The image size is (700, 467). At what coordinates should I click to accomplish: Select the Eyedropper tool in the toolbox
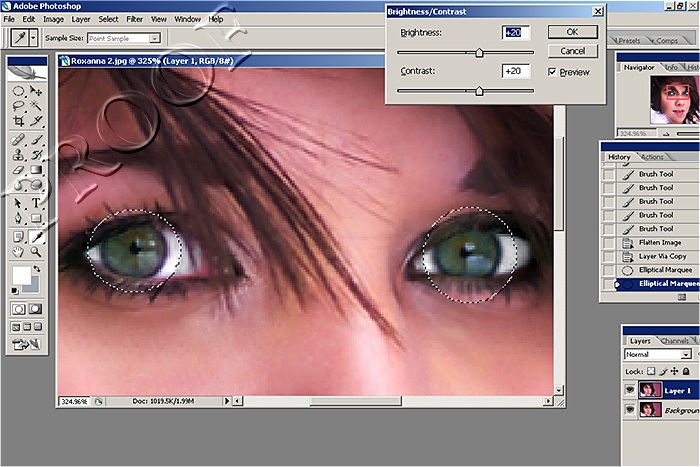pos(36,237)
